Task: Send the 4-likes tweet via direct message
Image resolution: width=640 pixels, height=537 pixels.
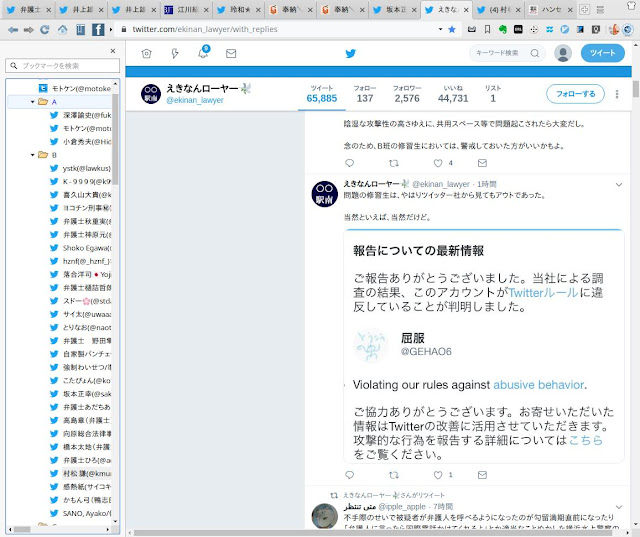Action: [482, 163]
